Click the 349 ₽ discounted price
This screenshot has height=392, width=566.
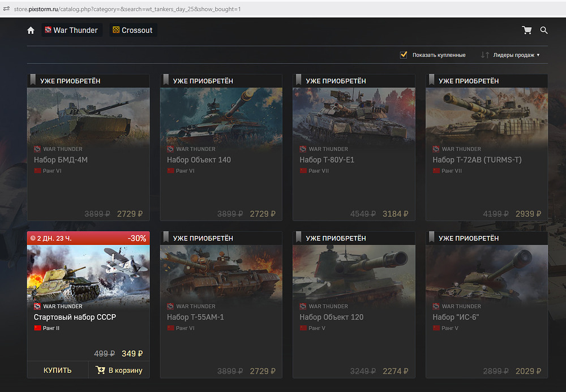pos(132,354)
